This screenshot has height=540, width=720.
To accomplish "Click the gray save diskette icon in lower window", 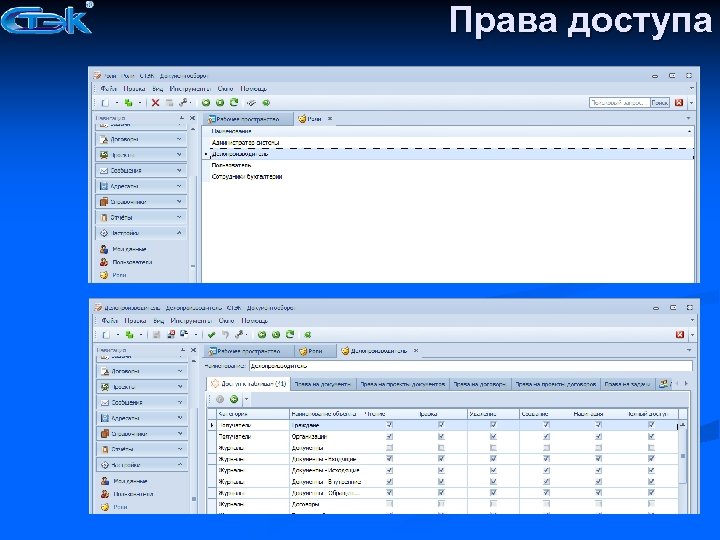I will [x=157, y=335].
